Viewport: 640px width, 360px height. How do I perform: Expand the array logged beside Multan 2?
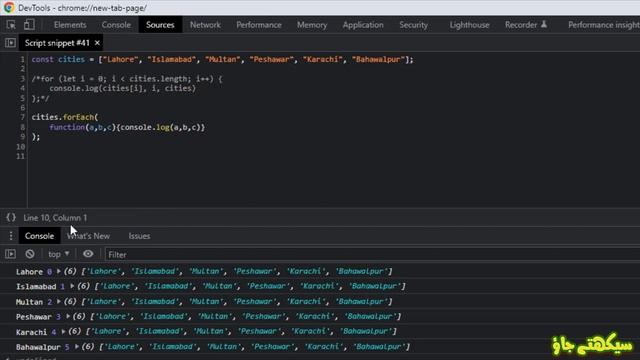pyautogui.click(x=59, y=301)
